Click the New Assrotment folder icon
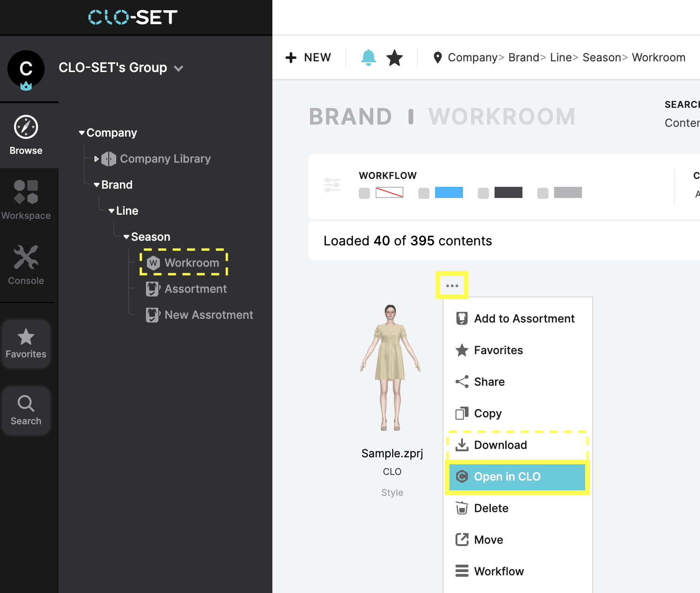Image resolution: width=700 pixels, height=593 pixels. click(153, 315)
